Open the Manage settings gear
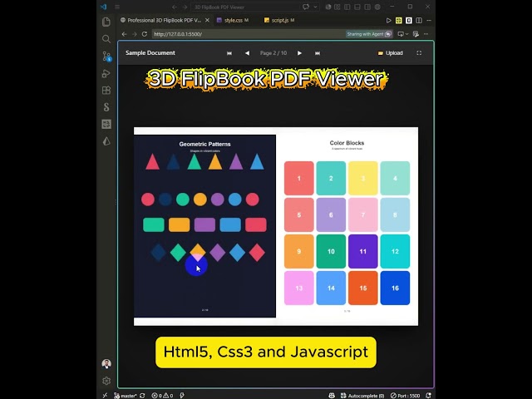Viewport: 532px width, 399px height. [106, 381]
